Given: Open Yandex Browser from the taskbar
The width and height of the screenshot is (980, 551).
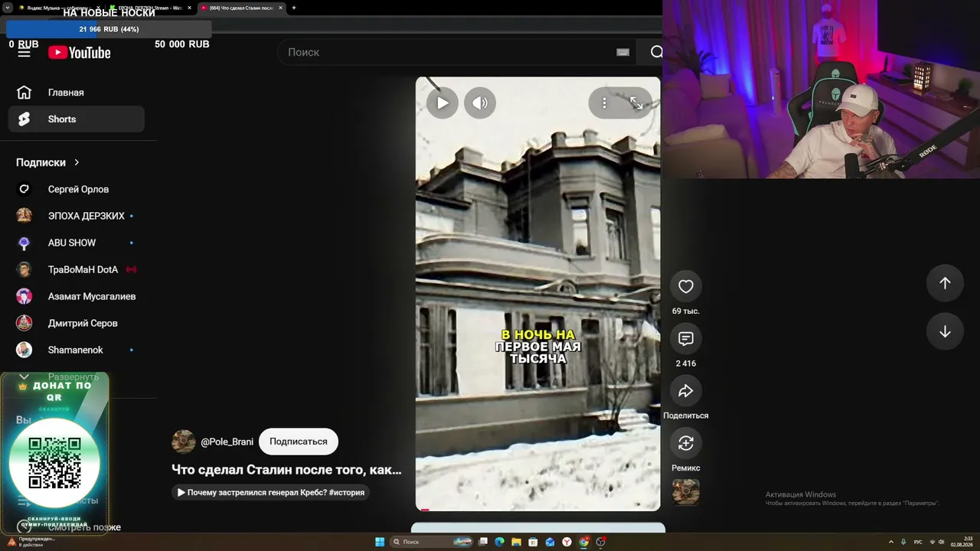Looking at the screenshot, I should coord(567,542).
